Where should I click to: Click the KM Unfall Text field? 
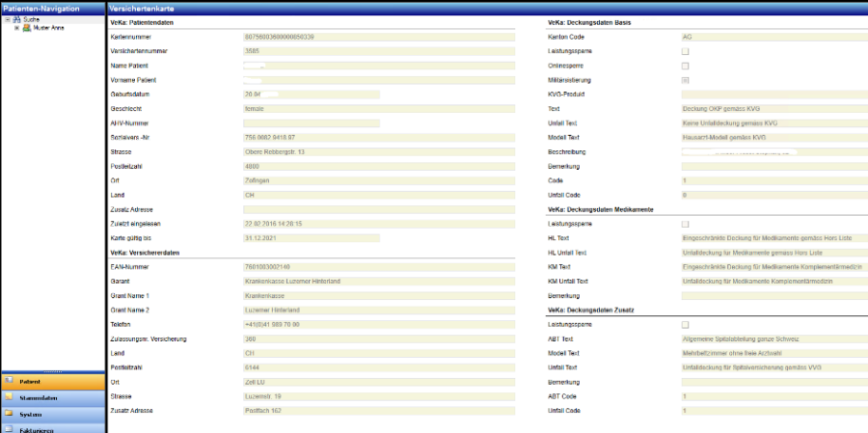pyautogui.click(x=774, y=282)
